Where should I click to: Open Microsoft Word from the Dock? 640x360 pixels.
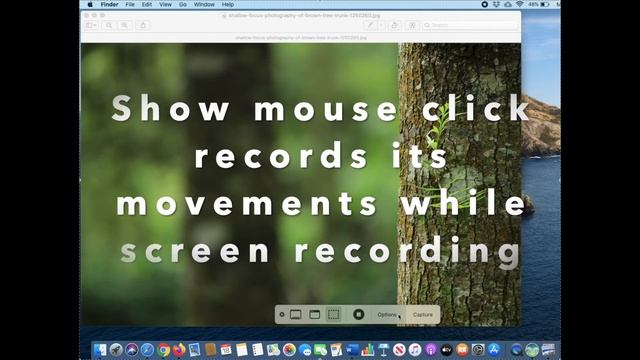pos(352,350)
